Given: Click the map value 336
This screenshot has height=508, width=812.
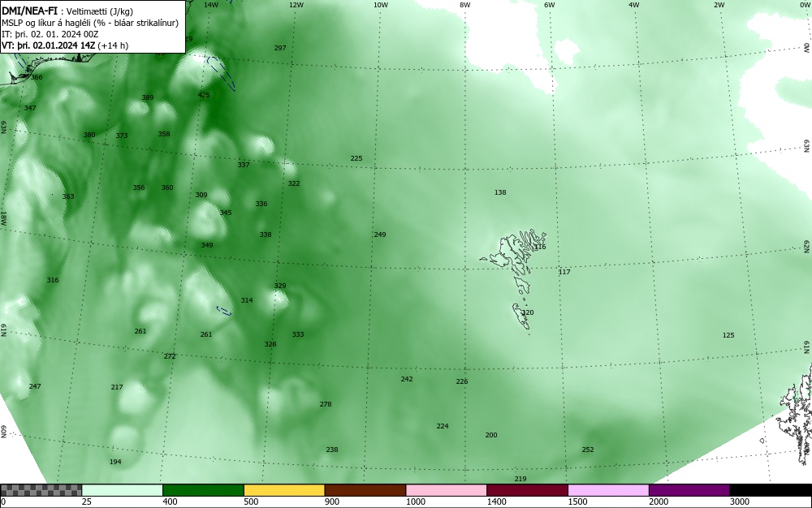Looking at the screenshot, I should [x=261, y=204].
